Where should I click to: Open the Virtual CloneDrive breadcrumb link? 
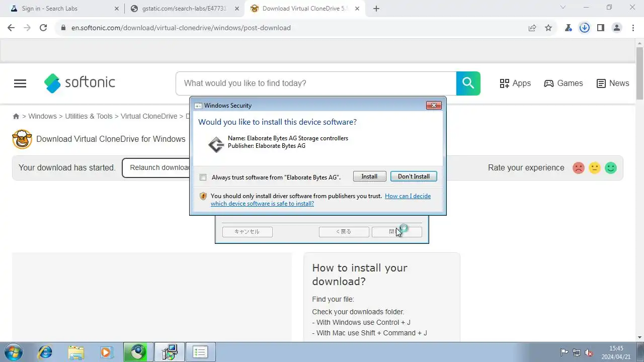point(149,116)
